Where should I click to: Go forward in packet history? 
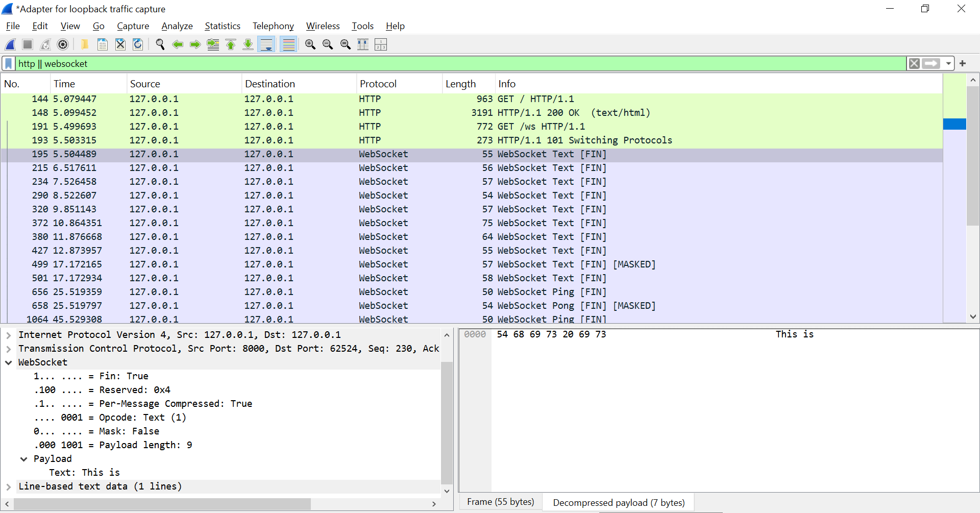(195, 44)
